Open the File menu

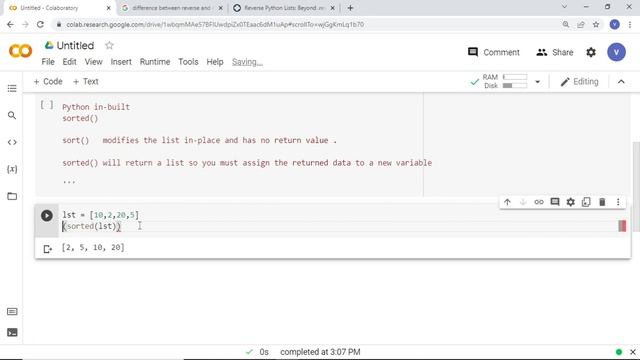[x=48, y=62]
